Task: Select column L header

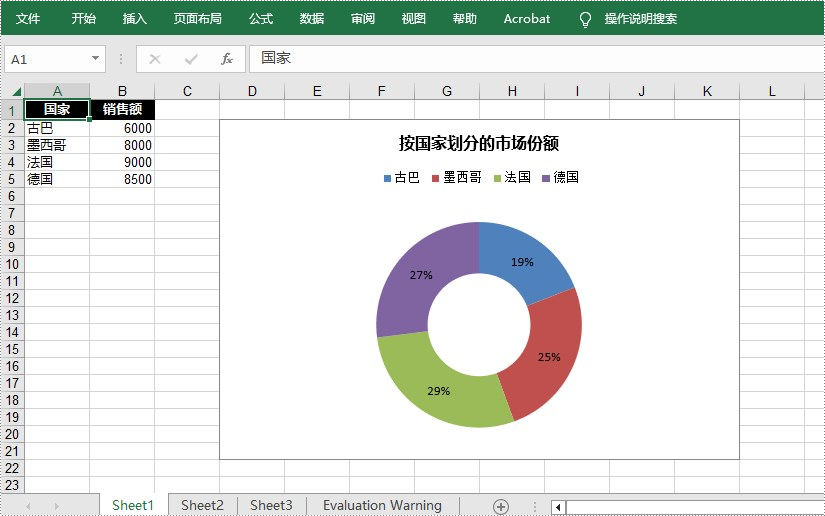Action: point(772,91)
